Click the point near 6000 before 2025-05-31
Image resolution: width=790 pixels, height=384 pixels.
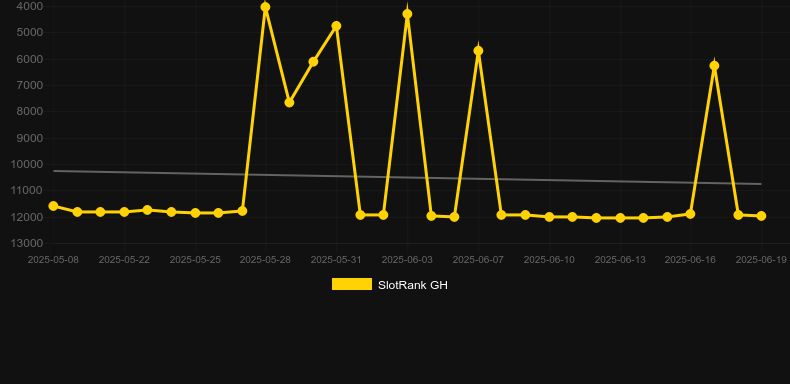[313, 61]
